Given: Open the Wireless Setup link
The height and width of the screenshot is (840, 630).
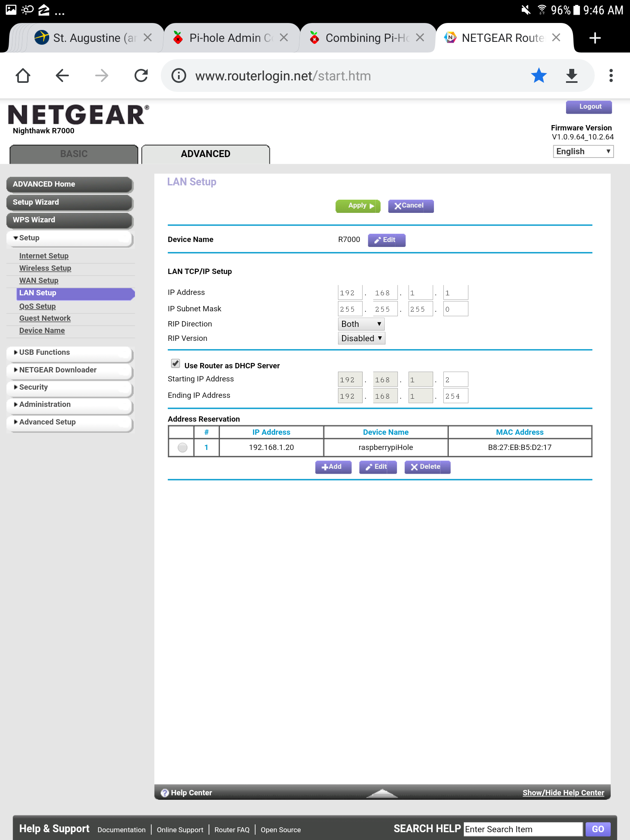Looking at the screenshot, I should coord(45,268).
